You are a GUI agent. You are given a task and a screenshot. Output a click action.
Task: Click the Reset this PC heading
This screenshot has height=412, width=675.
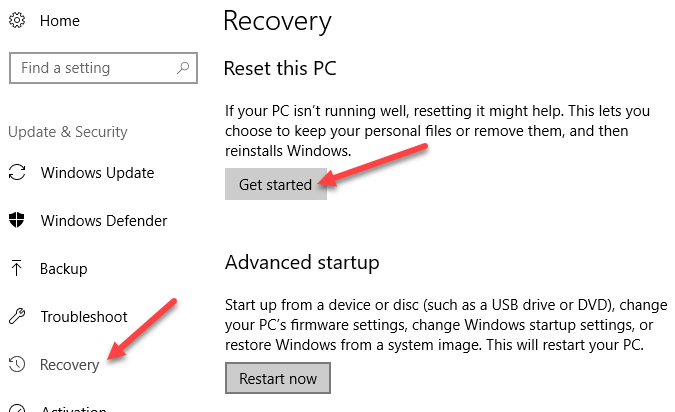tap(280, 69)
